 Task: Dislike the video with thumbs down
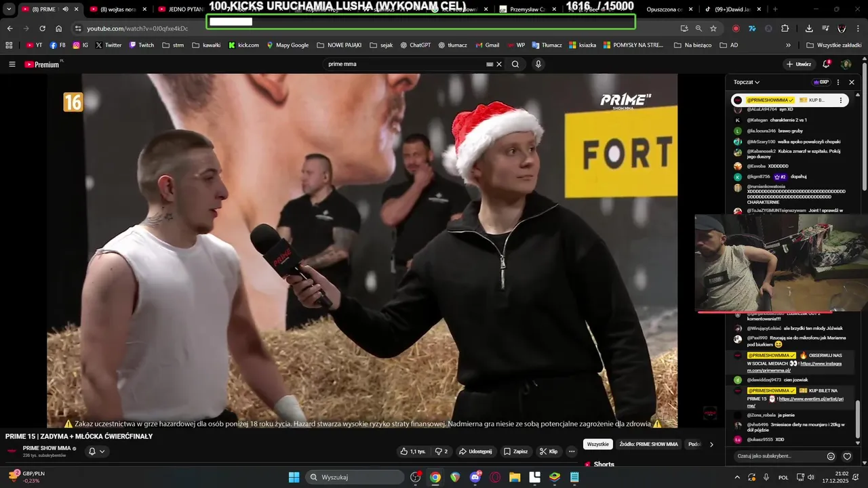[441, 451]
